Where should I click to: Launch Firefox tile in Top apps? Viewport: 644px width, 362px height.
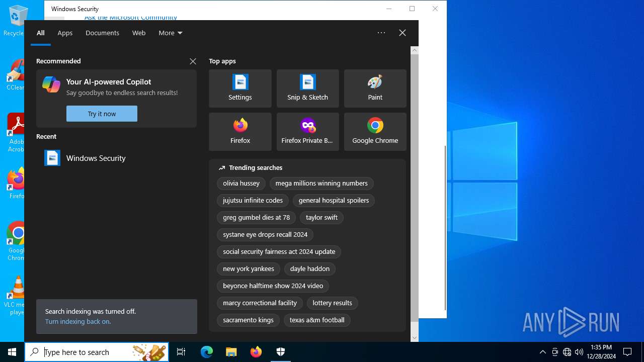coord(240,132)
